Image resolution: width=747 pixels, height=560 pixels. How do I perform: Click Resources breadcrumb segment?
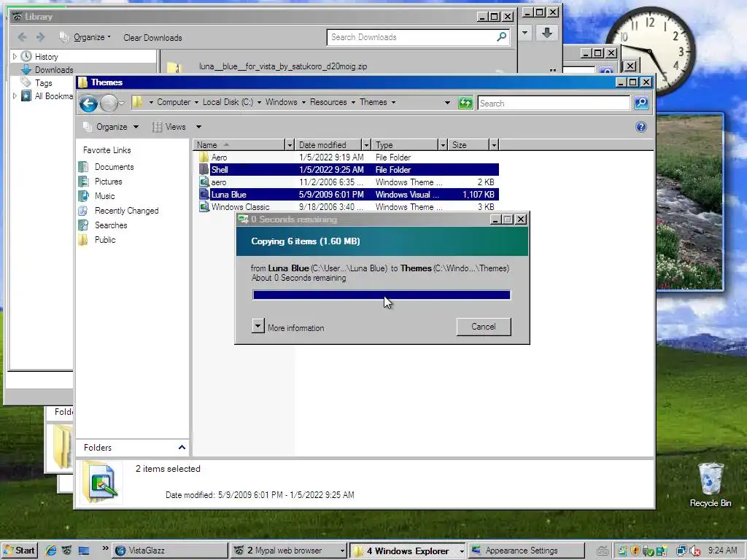click(328, 102)
